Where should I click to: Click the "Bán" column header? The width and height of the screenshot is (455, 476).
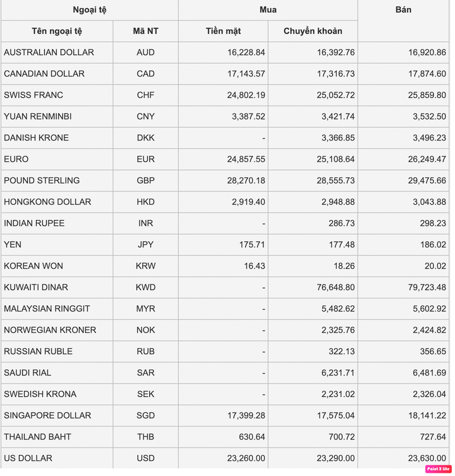point(403,10)
